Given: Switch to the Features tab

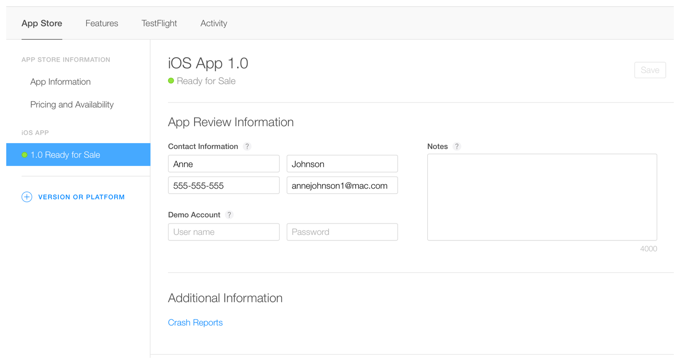Looking at the screenshot, I should click(101, 23).
